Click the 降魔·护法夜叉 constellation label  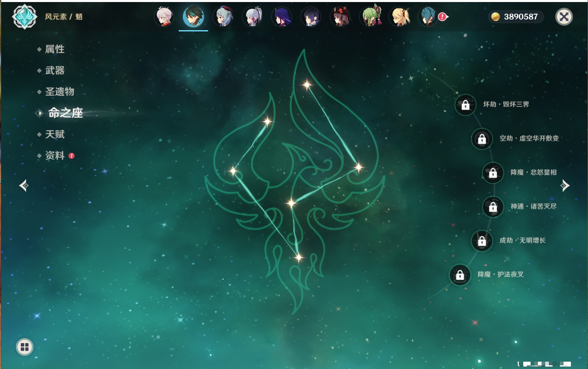click(501, 274)
